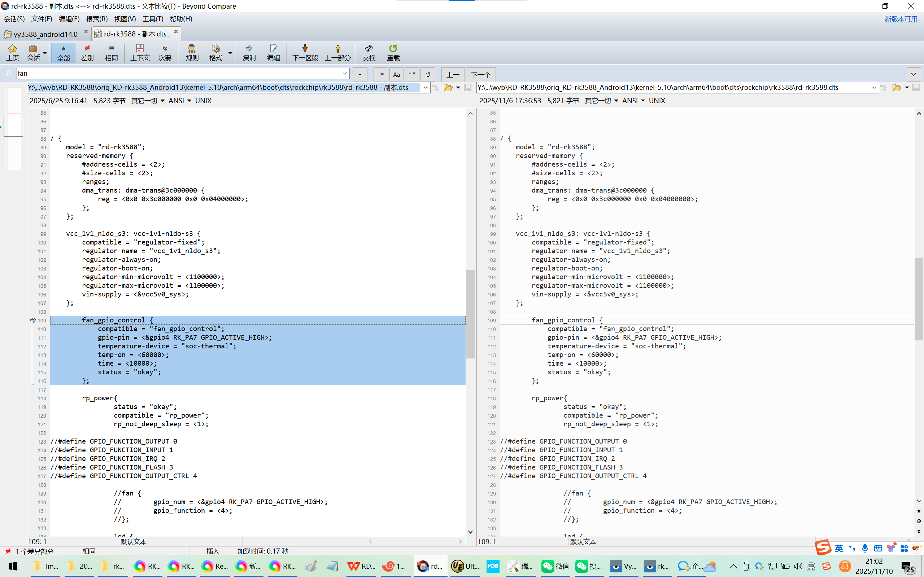Click the Copy (复制) toolbar icon
This screenshot has width=924, height=577.
click(x=249, y=52)
